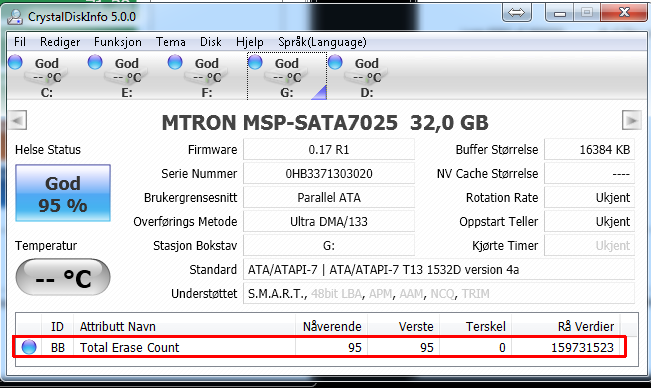Click the God 95 % health status box
The image size is (651, 388).
pyautogui.click(x=63, y=193)
